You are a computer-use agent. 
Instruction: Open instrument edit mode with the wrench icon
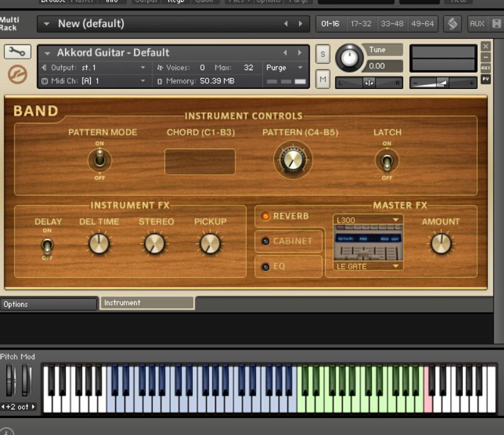[x=17, y=53]
